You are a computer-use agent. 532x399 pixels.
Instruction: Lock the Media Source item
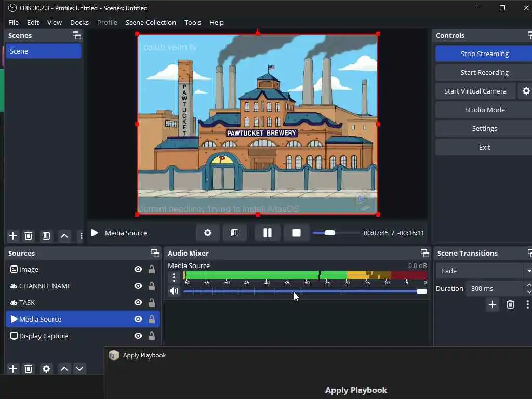[152, 320]
